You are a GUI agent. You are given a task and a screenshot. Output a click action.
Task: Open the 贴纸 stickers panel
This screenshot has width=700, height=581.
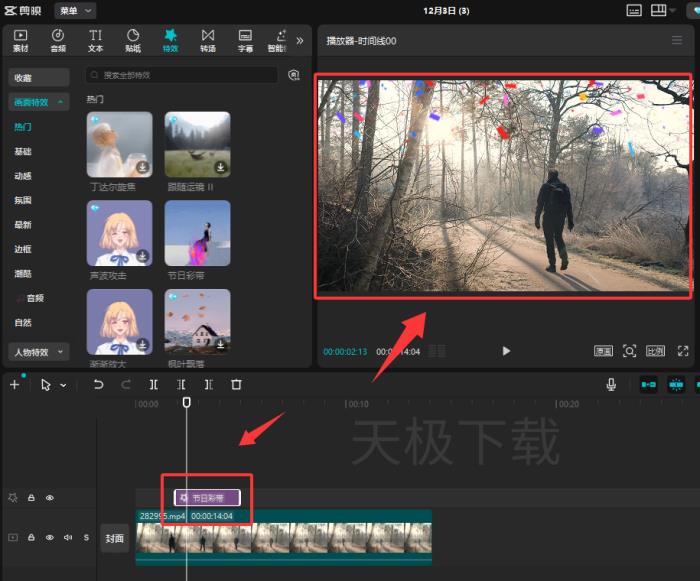click(133, 40)
